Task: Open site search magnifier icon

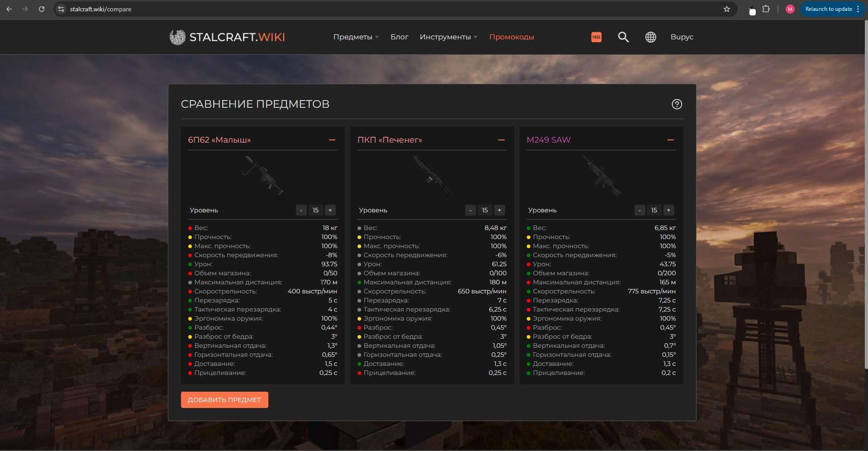Action: coord(623,37)
